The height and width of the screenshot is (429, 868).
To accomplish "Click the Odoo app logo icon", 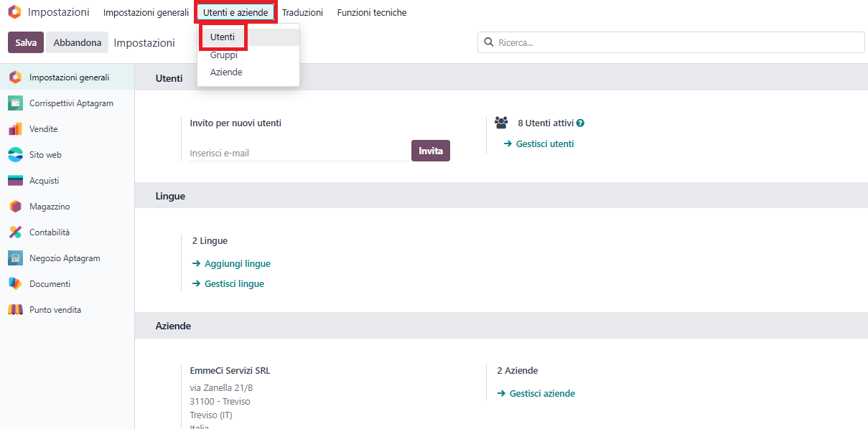I will [x=14, y=12].
